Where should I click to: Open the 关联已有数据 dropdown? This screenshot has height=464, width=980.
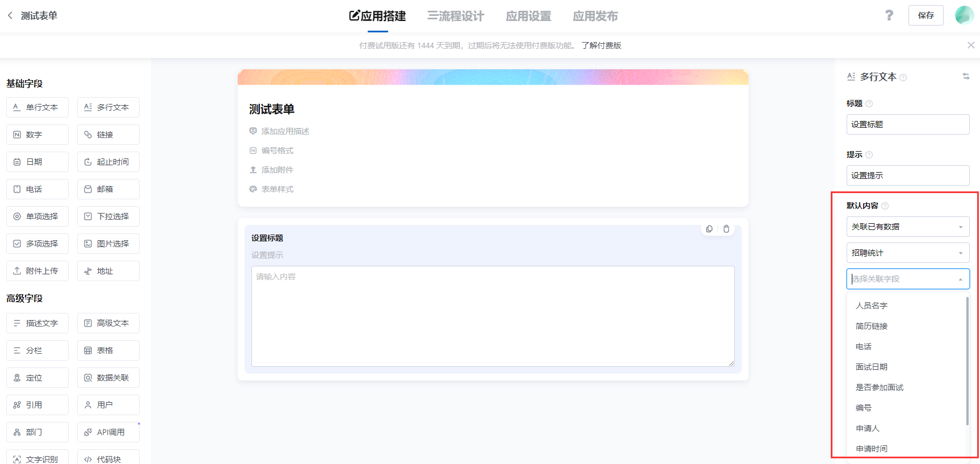pyautogui.click(x=908, y=227)
